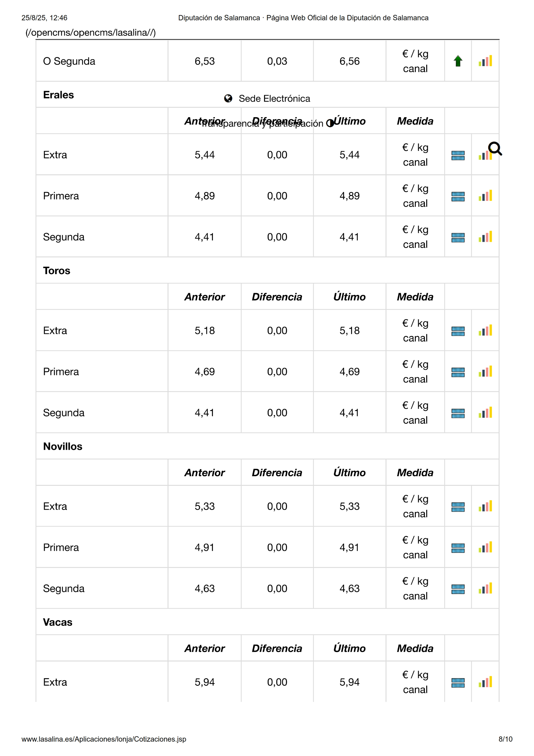Click the magnifying glass search icon

[x=495, y=149]
